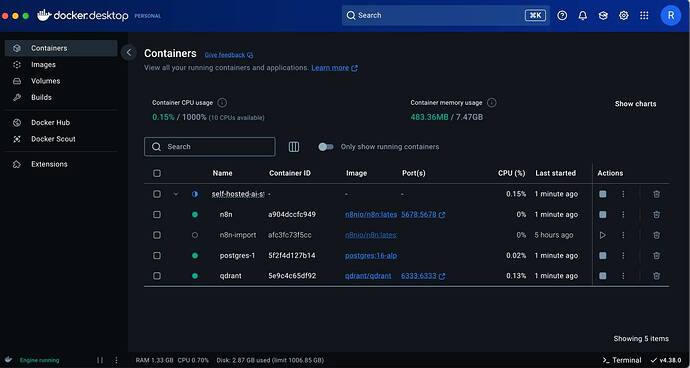Show info for Container memory usage
This screenshot has height=368, width=690.
492,103
